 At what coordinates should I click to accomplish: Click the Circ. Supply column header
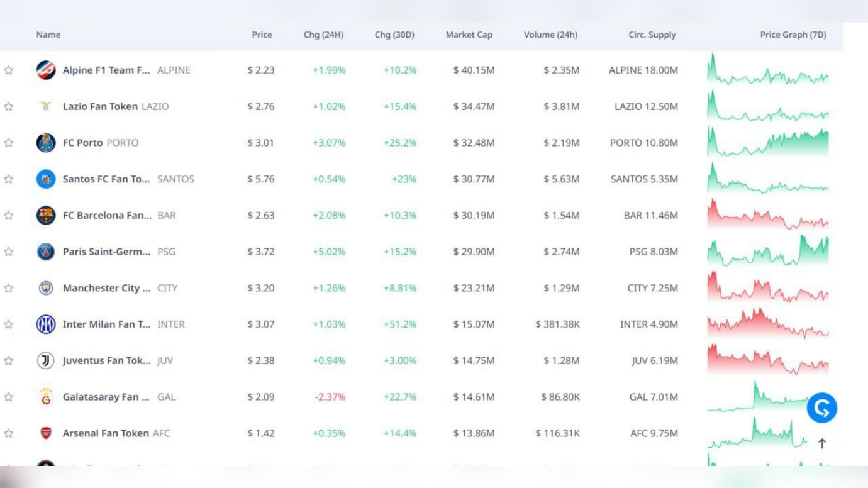pos(652,35)
